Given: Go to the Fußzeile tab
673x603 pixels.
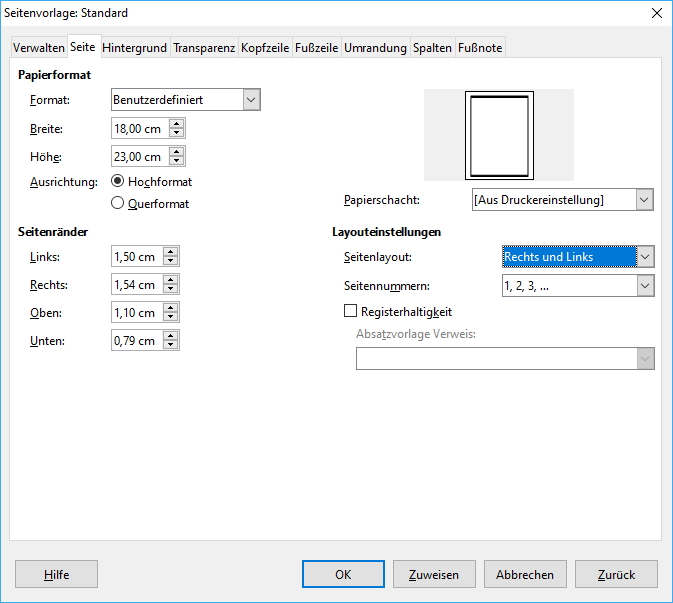Looking at the screenshot, I should coord(317,48).
